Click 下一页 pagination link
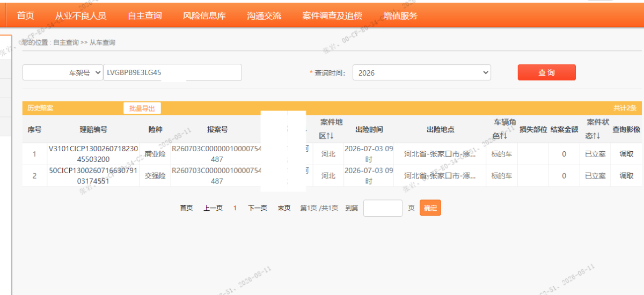The width and height of the screenshot is (644, 295). pyautogui.click(x=258, y=208)
